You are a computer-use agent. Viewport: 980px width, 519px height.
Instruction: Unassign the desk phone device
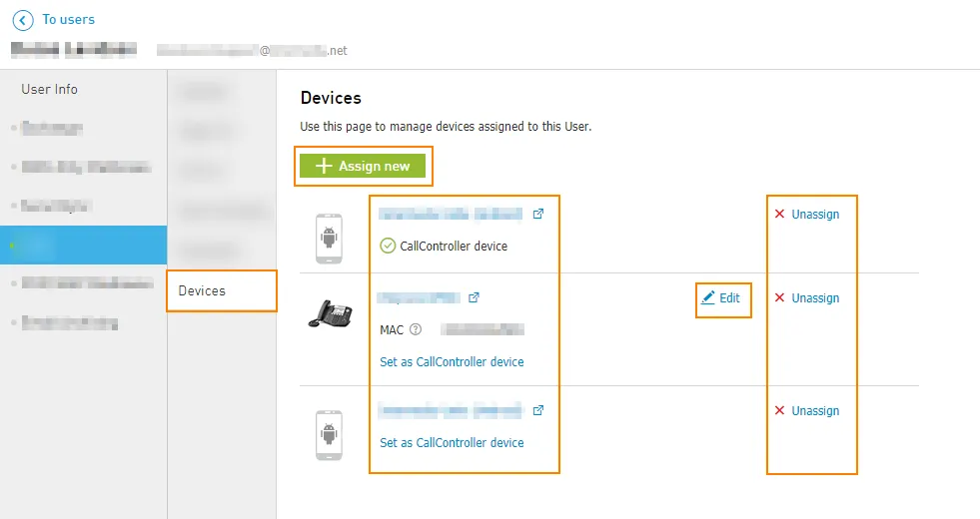pyautogui.click(x=815, y=297)
